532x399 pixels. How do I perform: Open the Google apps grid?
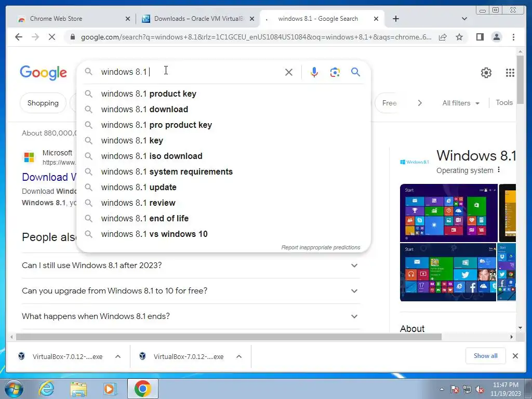click(x=510, y=73)
